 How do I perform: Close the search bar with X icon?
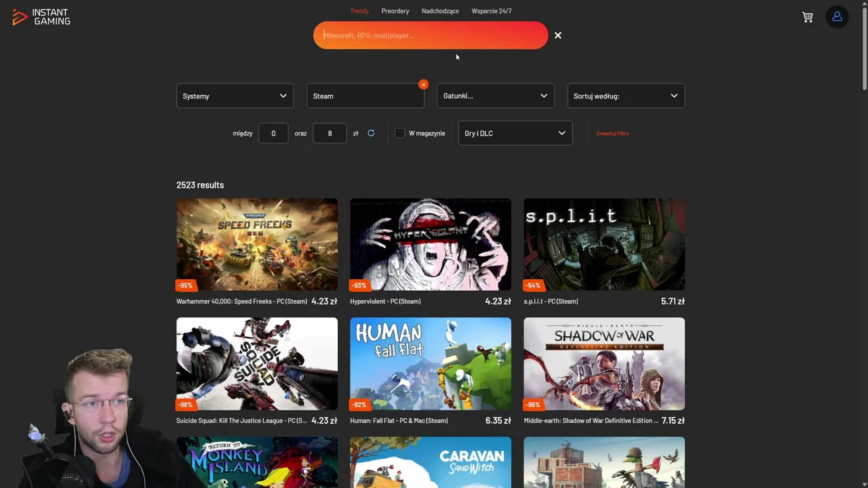557,35
